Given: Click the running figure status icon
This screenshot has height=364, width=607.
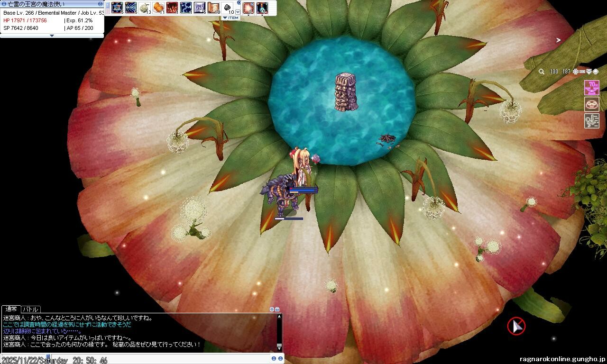Looking at the screenshot, I should [x=591, y=121].
